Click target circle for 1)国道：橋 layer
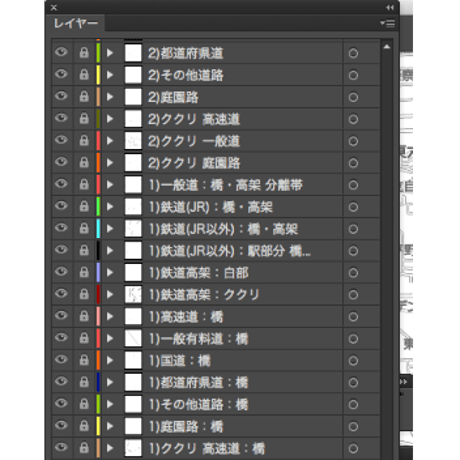The image size is (460, 460). tap(353, 361)
